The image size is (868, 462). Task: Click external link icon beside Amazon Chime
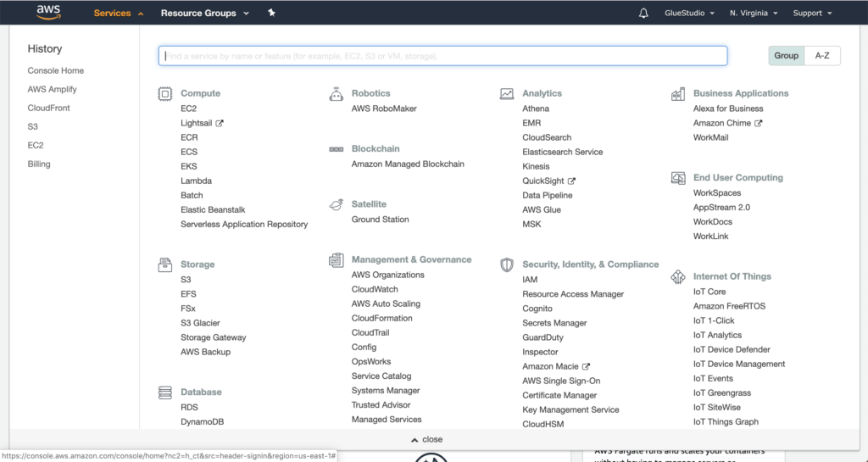[759, 123]
